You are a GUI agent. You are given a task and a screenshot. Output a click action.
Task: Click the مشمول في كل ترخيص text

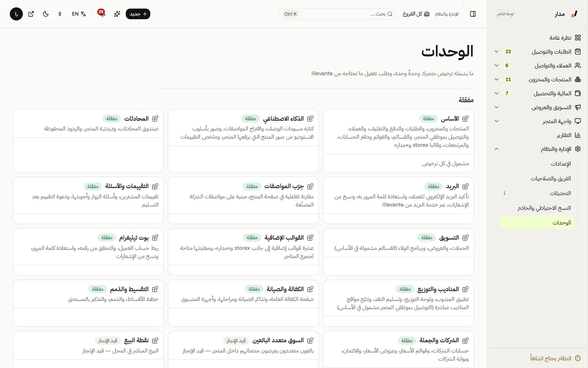[x=445, y=164]
